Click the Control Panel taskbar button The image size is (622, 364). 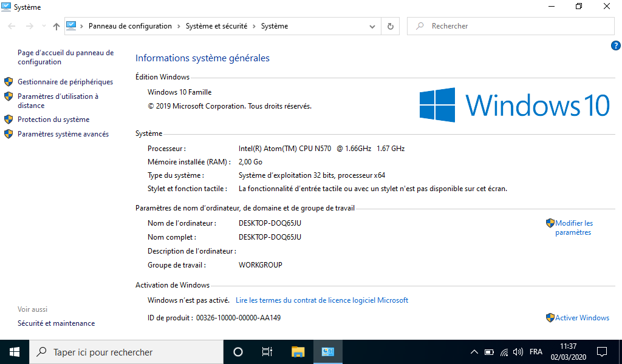click(327, 352)
